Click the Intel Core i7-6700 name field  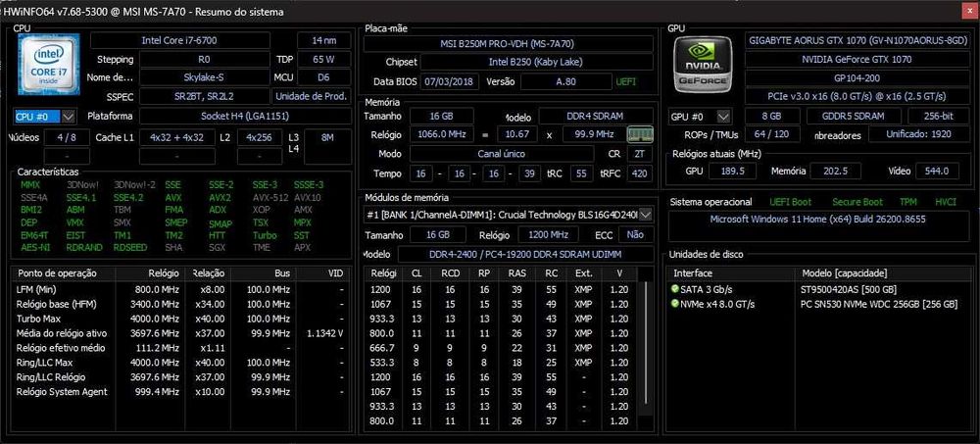(180, 40)
